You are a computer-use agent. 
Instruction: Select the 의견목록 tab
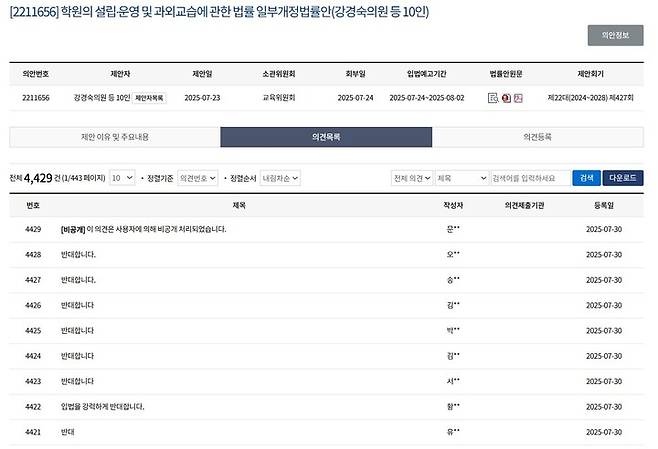pyautogui.click(x=328, y=138)
